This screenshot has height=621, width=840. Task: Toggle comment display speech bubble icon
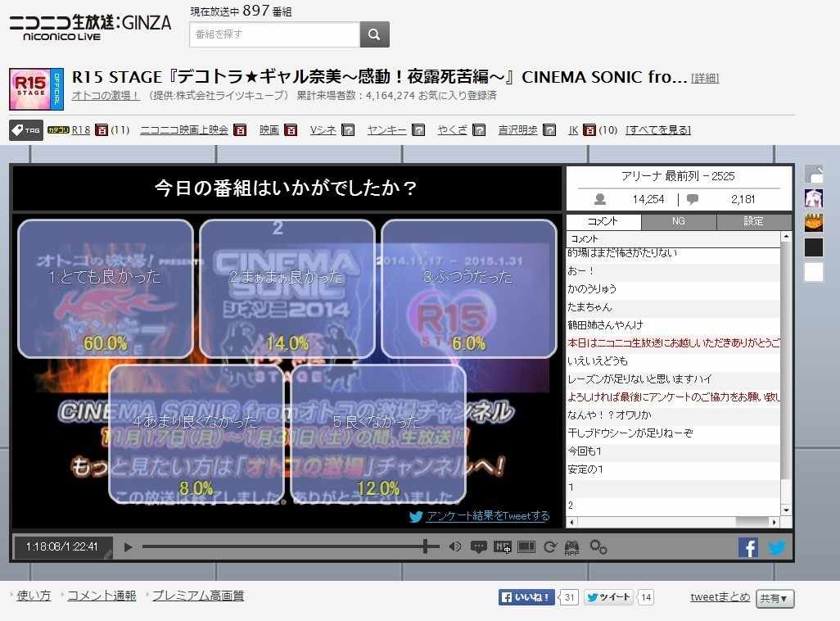[x=478, y=547]
